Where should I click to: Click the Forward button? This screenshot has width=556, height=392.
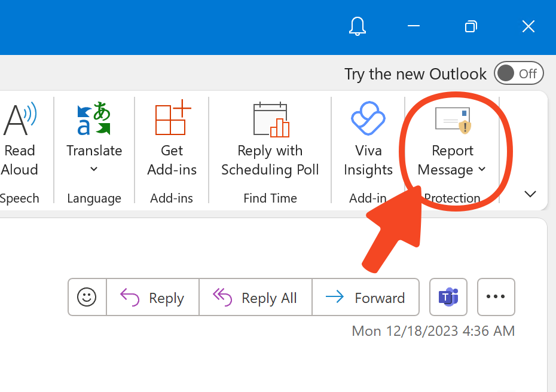[x=366, y=297]
